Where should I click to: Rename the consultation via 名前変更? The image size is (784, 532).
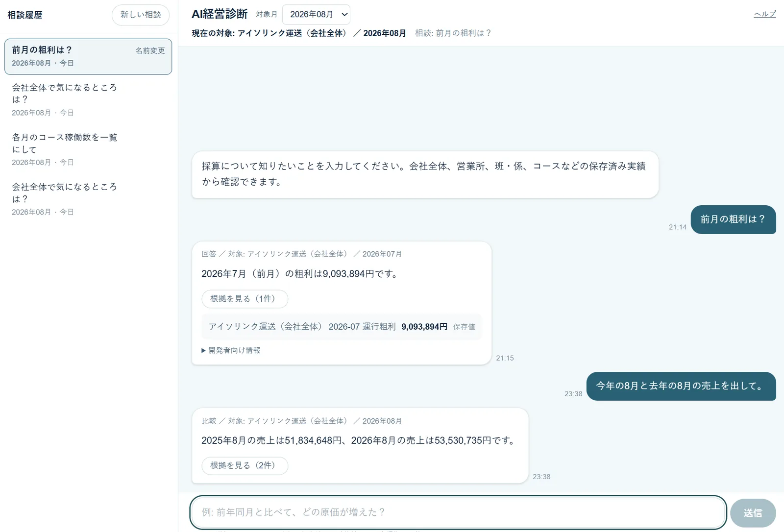pyautogui.click(x=150, y=50)
